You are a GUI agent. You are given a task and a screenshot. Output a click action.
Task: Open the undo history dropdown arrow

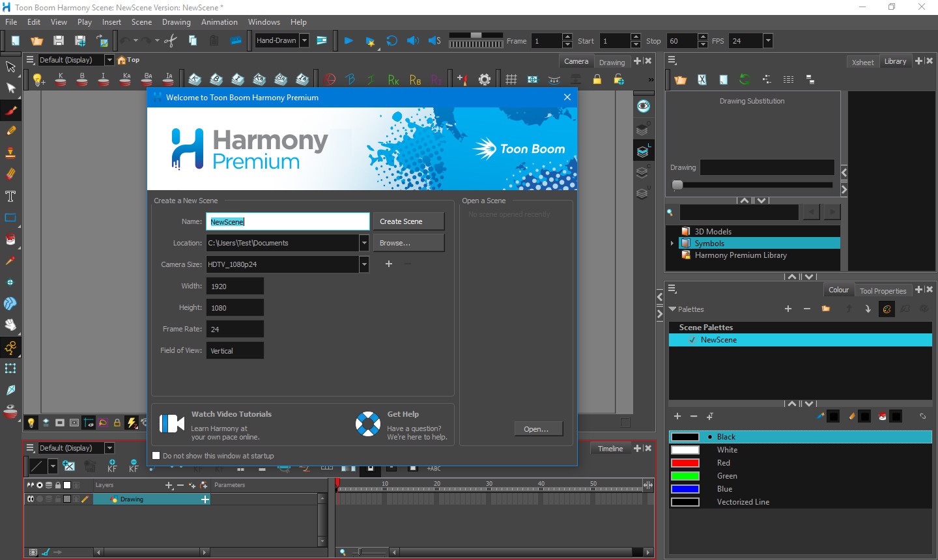[135, 40]
